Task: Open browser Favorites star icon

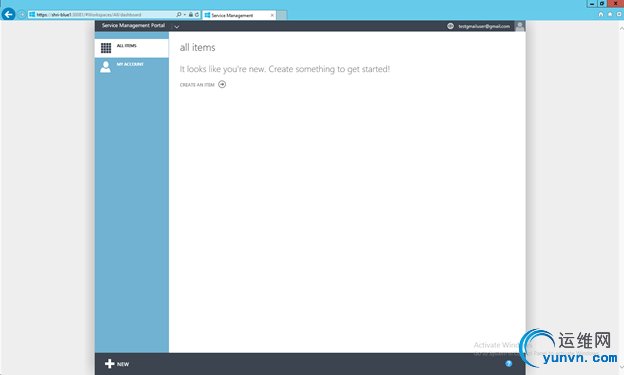Action: coord(610,14)
